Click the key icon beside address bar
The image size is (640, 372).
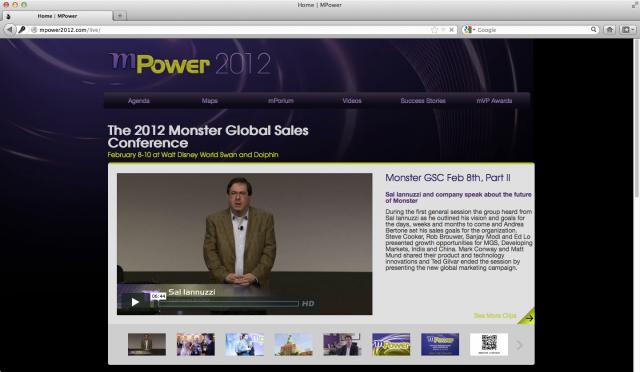coord(22,29)
